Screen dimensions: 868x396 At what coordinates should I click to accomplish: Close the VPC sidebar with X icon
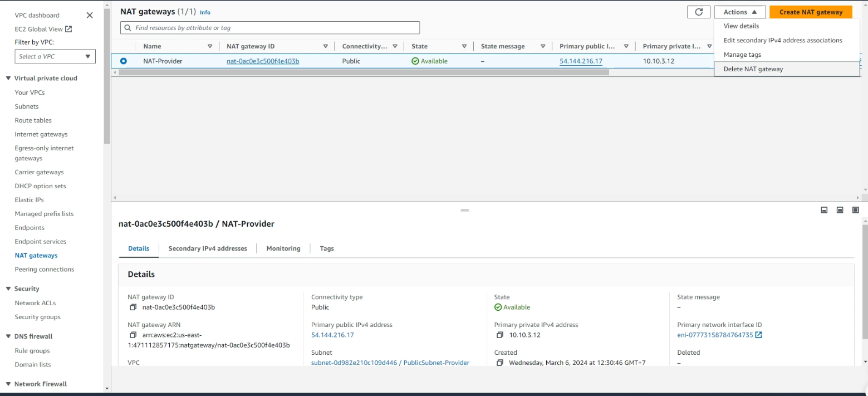pyautogui.click(x=90, y=15)
